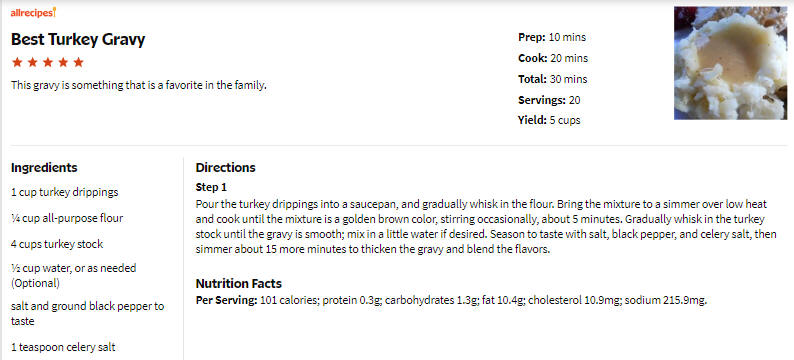Select the Nutrition Facts heading
Viewport: 794px width, 360px height.
[239, 283]
